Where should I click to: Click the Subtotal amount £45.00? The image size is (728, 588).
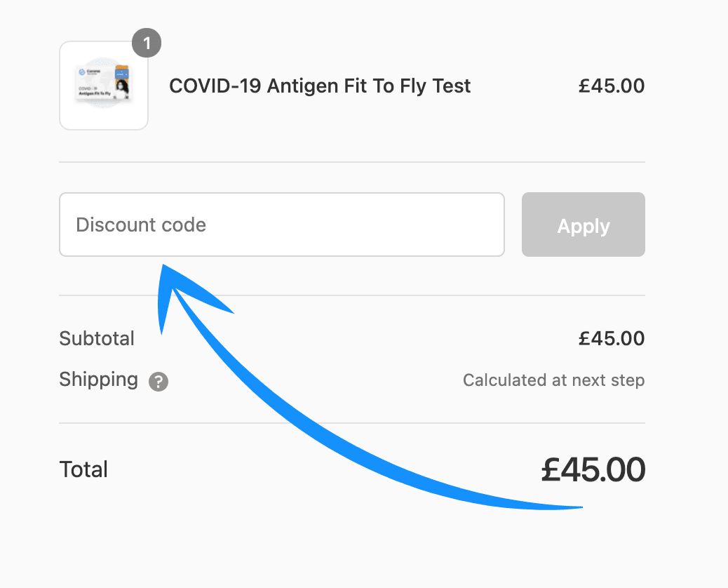[611, 338]
